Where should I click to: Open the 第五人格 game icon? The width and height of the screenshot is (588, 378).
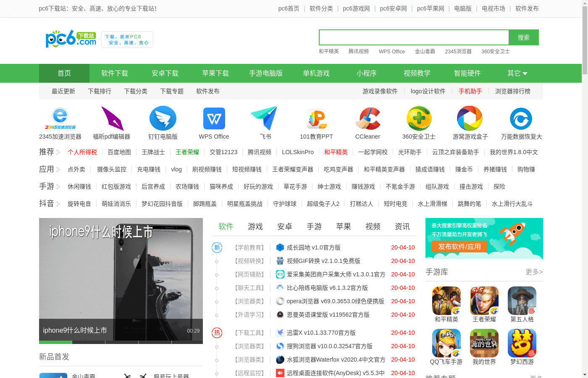pos(522,301)
